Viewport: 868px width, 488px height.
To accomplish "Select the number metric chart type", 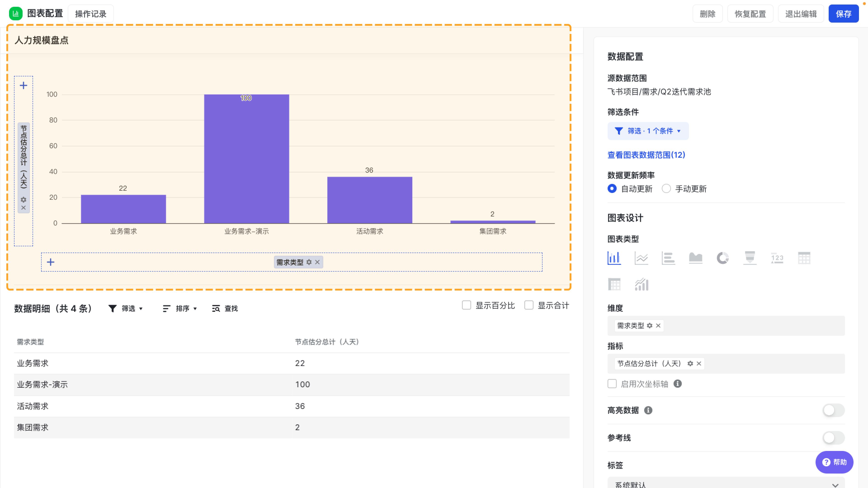I will click(777, 258).
